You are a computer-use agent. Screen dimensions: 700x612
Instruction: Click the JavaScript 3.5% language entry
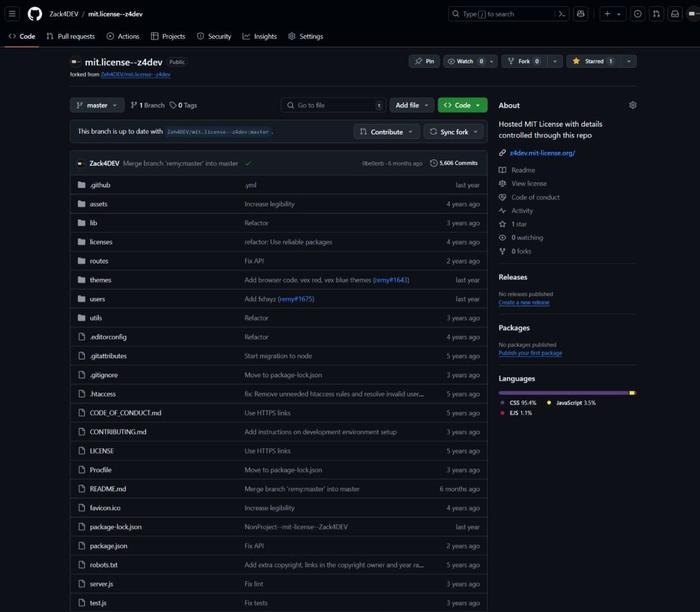pos(571,403)
